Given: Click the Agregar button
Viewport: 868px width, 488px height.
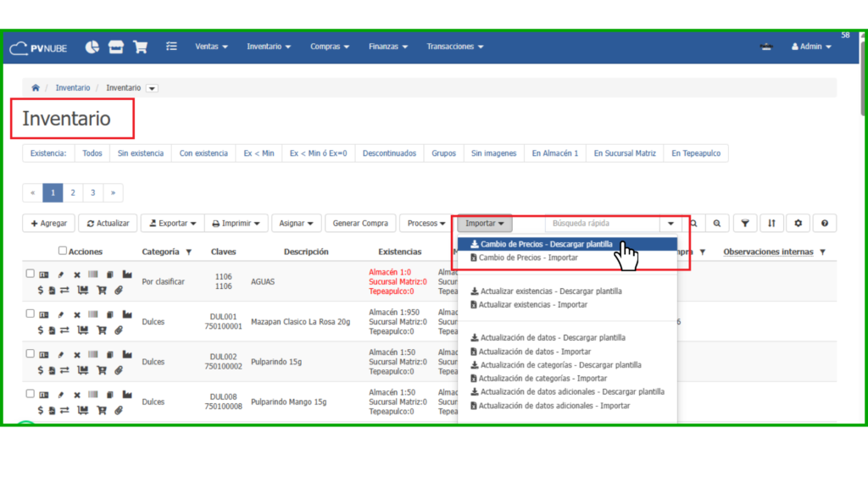Looking at the screenshot, I should 48,223.
